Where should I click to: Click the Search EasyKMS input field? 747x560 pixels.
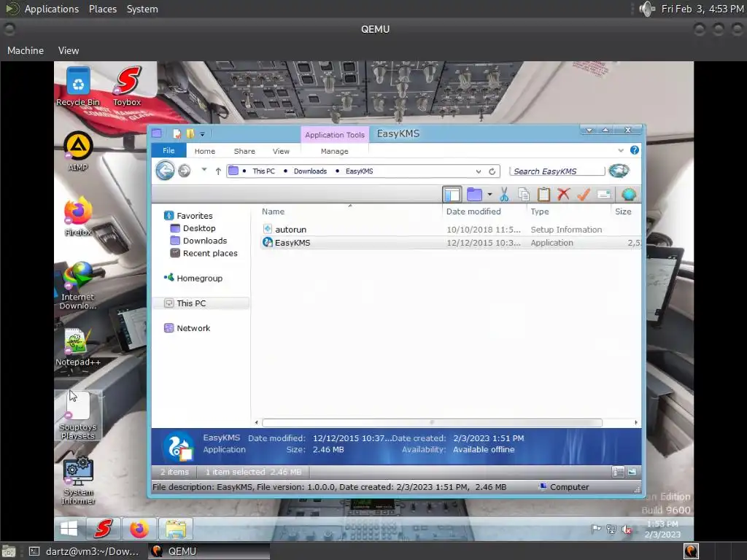pyautogui.click(x=557, y=171)
